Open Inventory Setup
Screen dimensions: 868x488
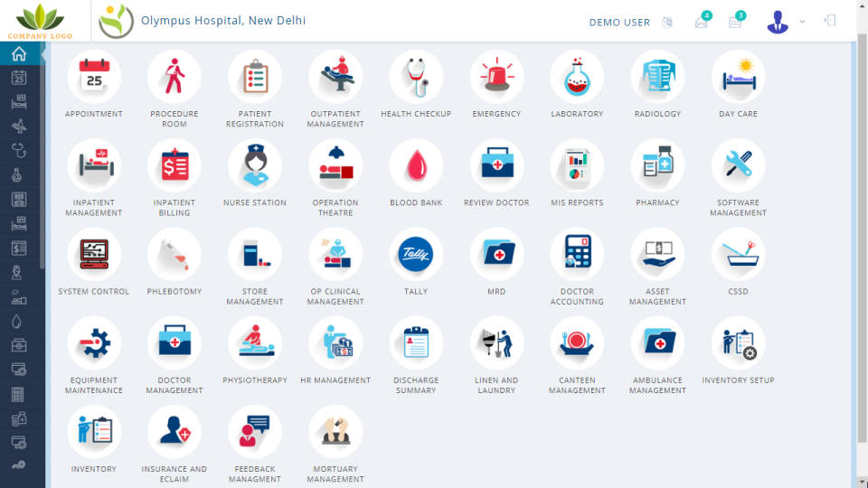point(738,343)
